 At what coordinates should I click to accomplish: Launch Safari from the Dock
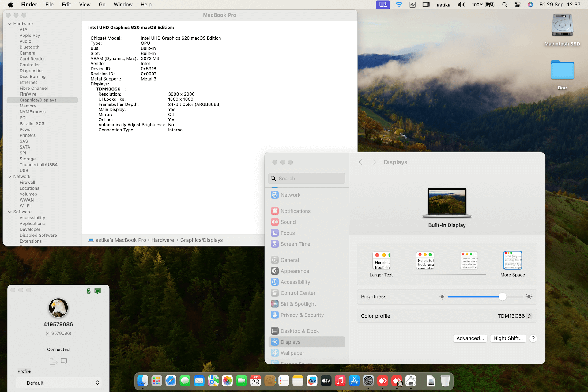(171, 381)
